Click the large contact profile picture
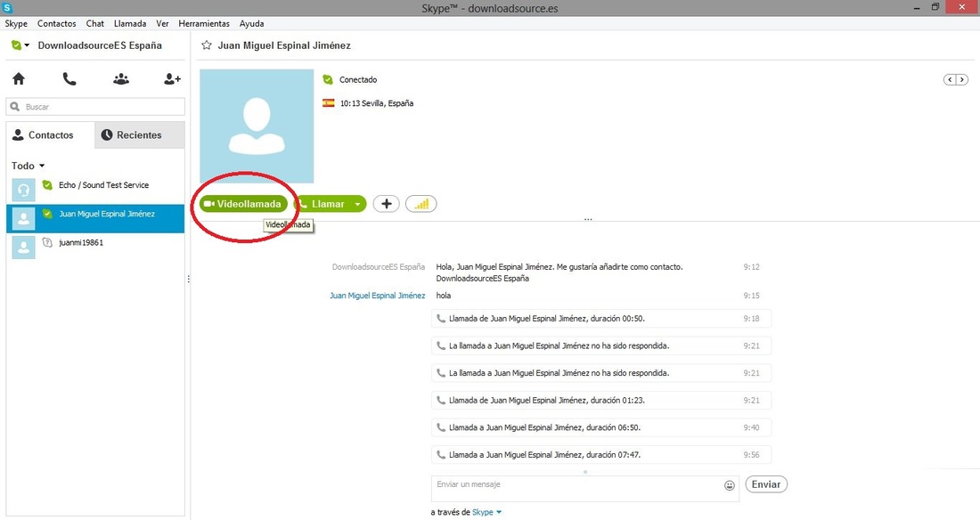Screen dimensions: 980x520 [x=257, y=126]
